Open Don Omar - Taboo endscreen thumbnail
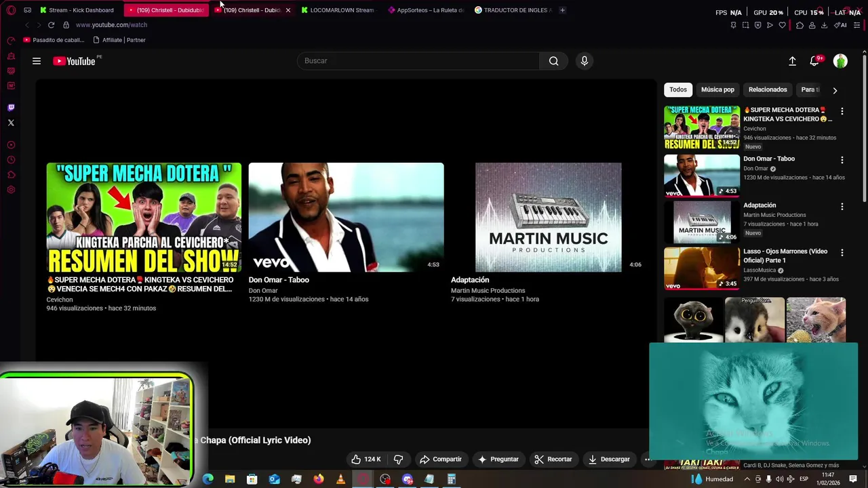The image size is (868, 488). click(x=346, y=217)
